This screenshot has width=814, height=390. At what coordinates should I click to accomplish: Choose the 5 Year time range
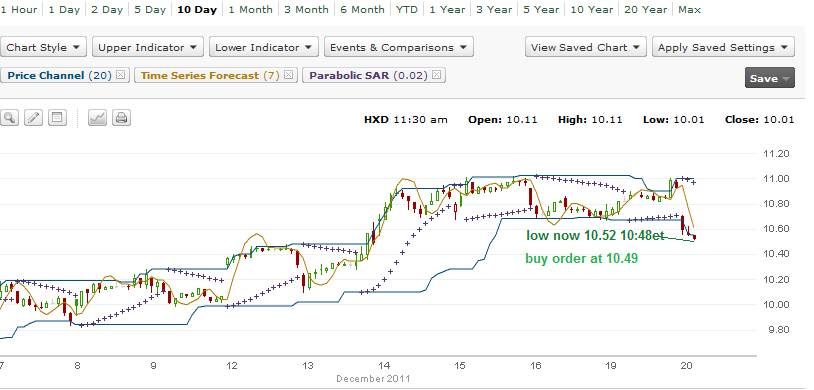click(x=541, y=9)
